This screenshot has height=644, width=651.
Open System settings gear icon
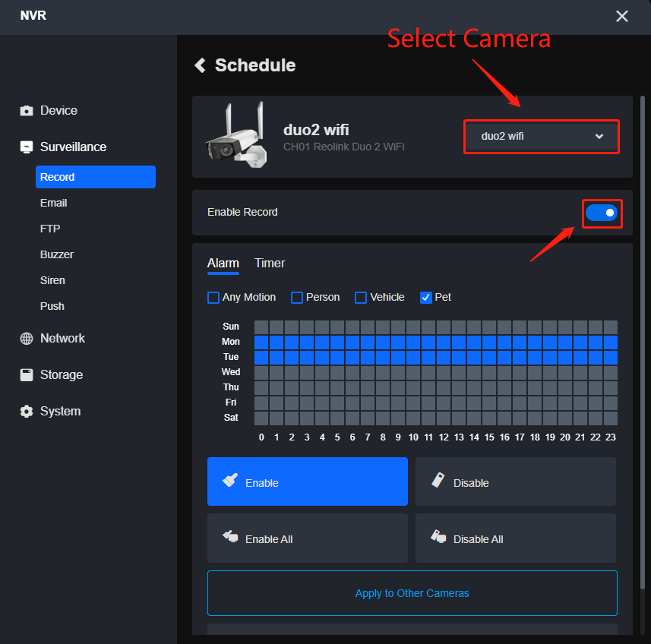tap(25, 411)
